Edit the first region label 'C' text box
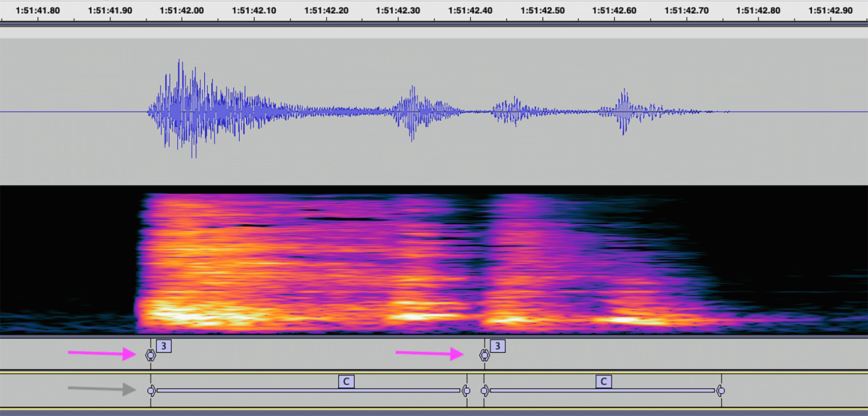Image resolution: width=868 pixels, height=416 pixels. pyautogui.click(x=346, y=382)
